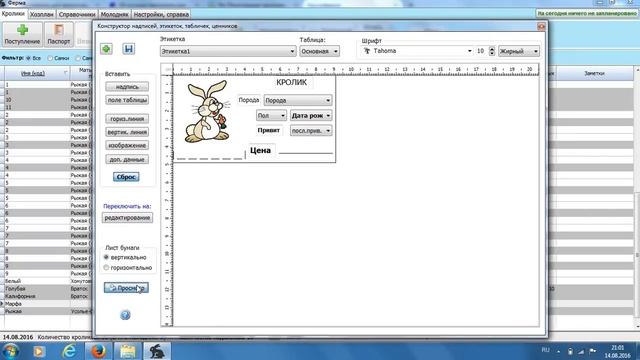Click the blue save diskette icon
Image resolution: width=640 pixels, height=360 pixels.
(129, 49)
